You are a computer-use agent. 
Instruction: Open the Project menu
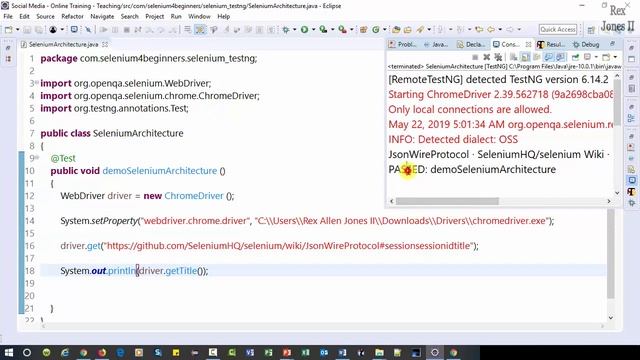click(155, 16)
